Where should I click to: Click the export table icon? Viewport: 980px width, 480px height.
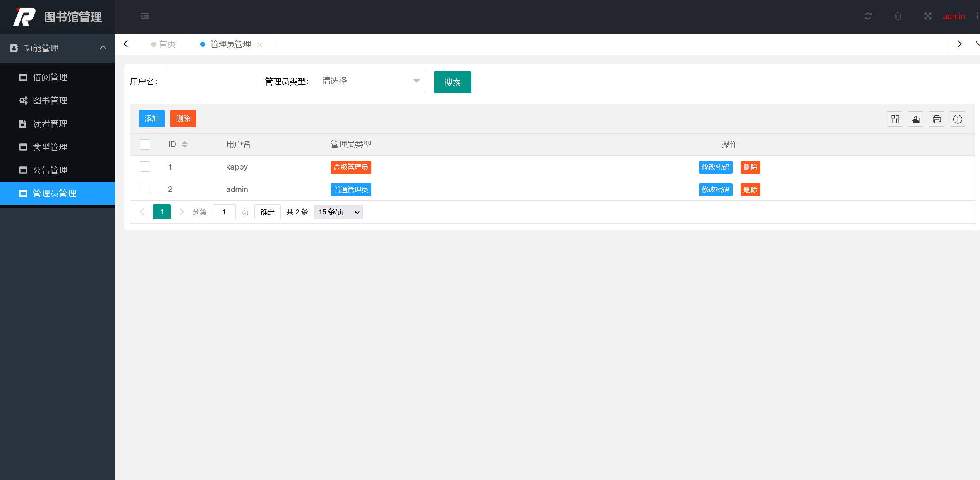[916, 119]
